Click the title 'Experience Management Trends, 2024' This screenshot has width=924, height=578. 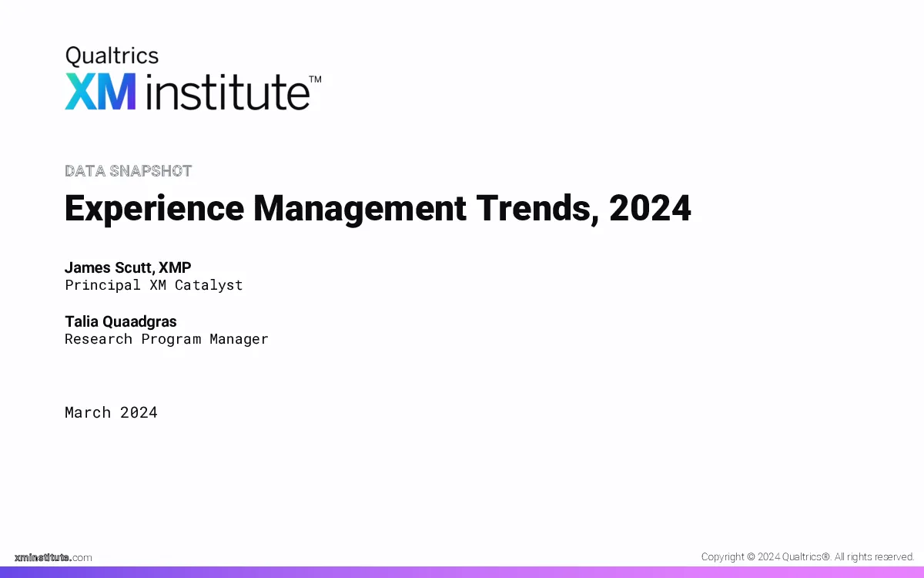(378, 208)
